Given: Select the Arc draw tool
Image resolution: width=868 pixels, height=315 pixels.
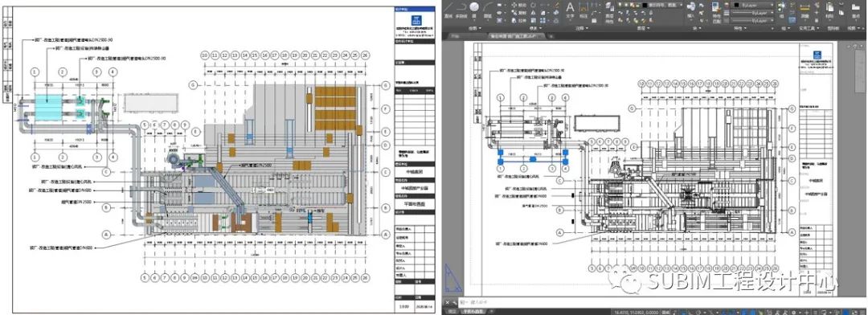Looking at the screenshot, I should coord(489,6).
